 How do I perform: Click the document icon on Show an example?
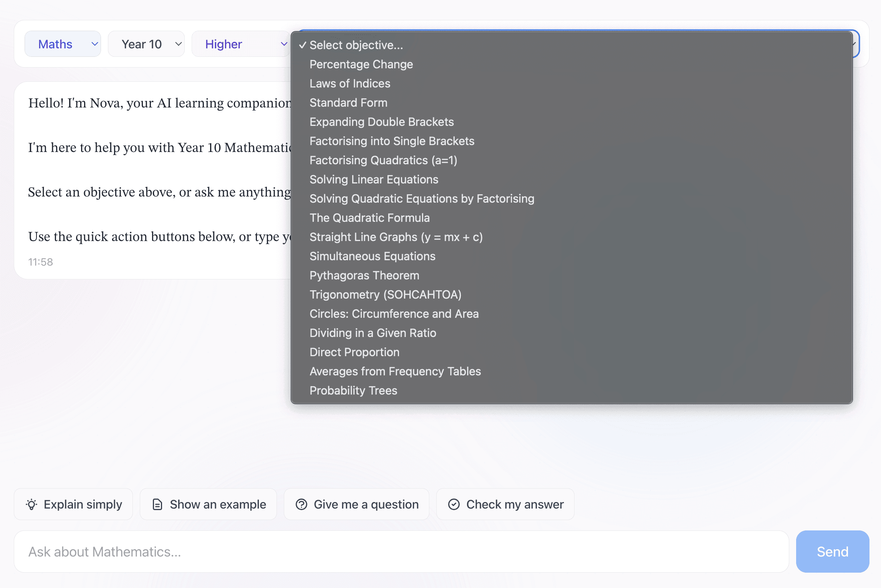(x=157, y=504)
